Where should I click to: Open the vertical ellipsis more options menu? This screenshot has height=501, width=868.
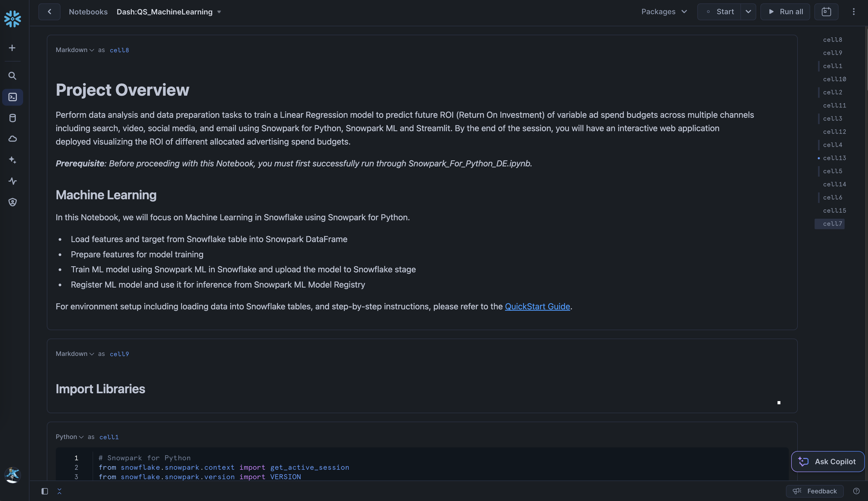[x=854, y=12]
